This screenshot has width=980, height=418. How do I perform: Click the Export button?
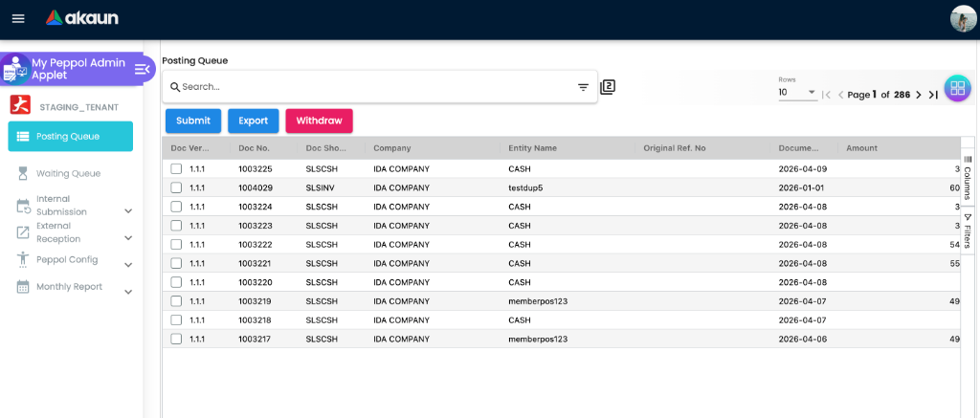pyautogui.click(x=253, y=121)
